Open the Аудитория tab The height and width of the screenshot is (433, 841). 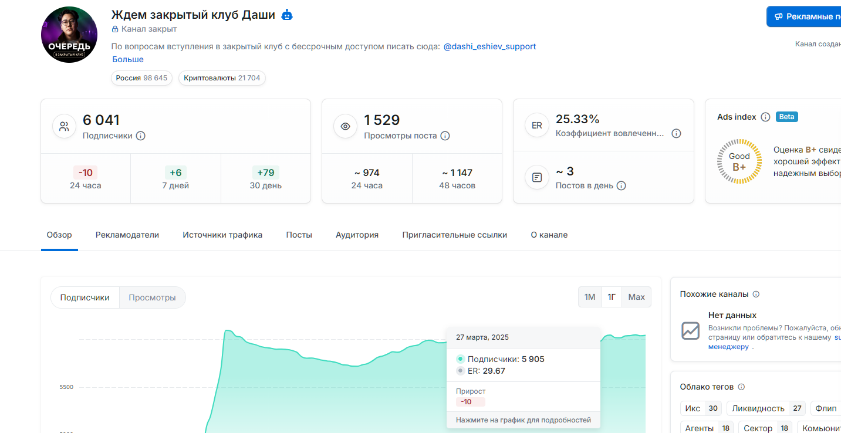[357, 235]
